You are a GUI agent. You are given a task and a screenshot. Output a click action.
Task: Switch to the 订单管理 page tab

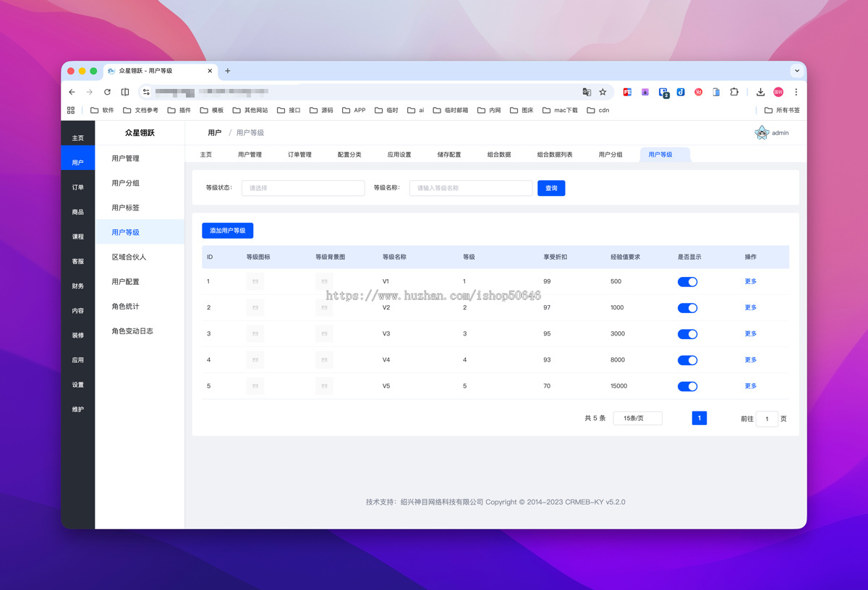(299, 155)
